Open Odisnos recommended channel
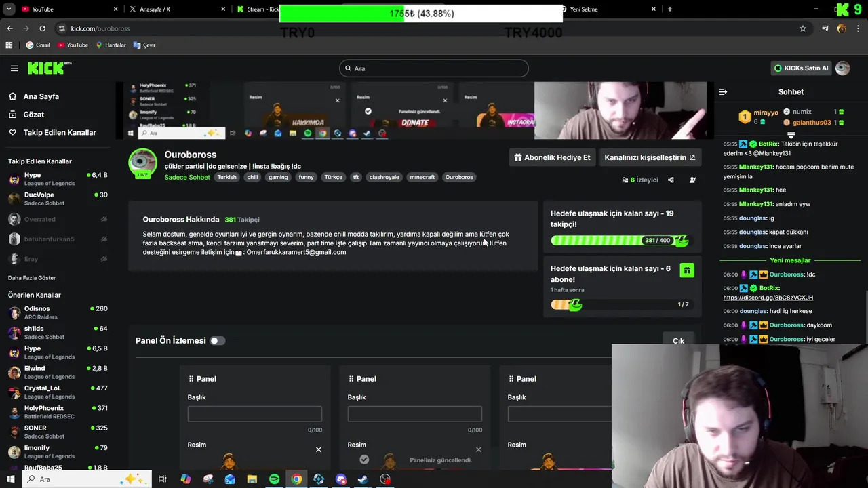Screen dimensions: 868x488 point(58,312)
